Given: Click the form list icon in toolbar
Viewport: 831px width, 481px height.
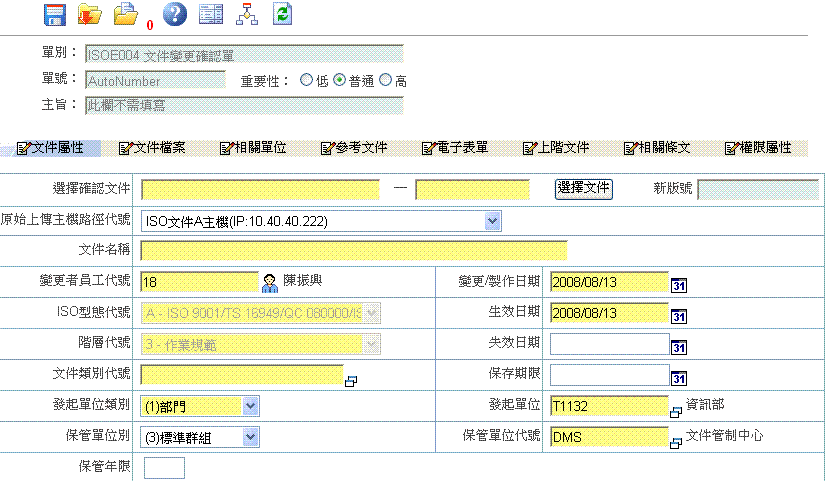Looking at the screenshot, I should (x=211, y=14).
